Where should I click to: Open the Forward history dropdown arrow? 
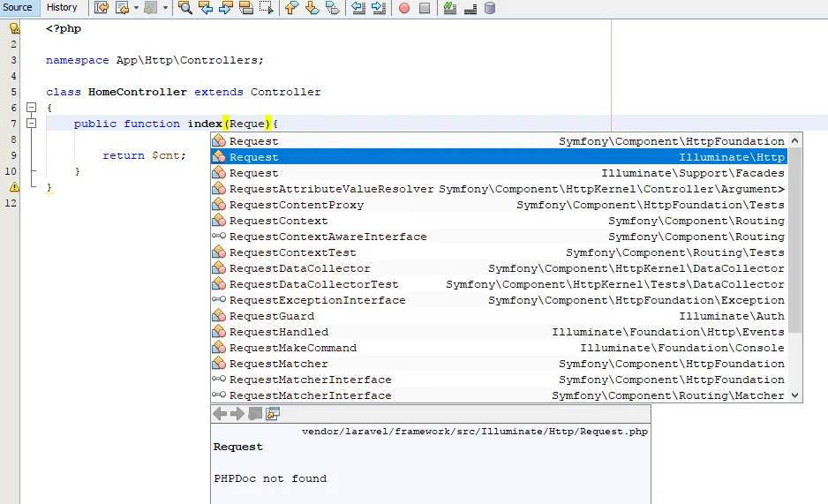click(x=165, y=8)
